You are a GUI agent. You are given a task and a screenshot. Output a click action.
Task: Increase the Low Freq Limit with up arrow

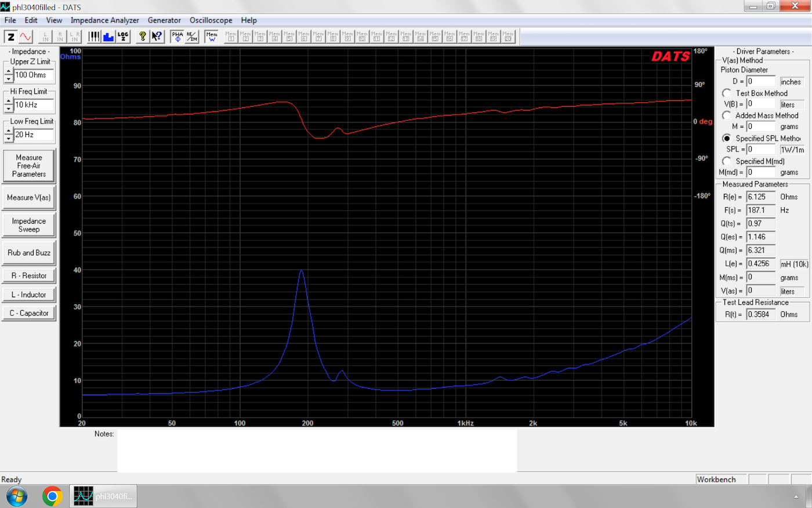tap(9, 131)
